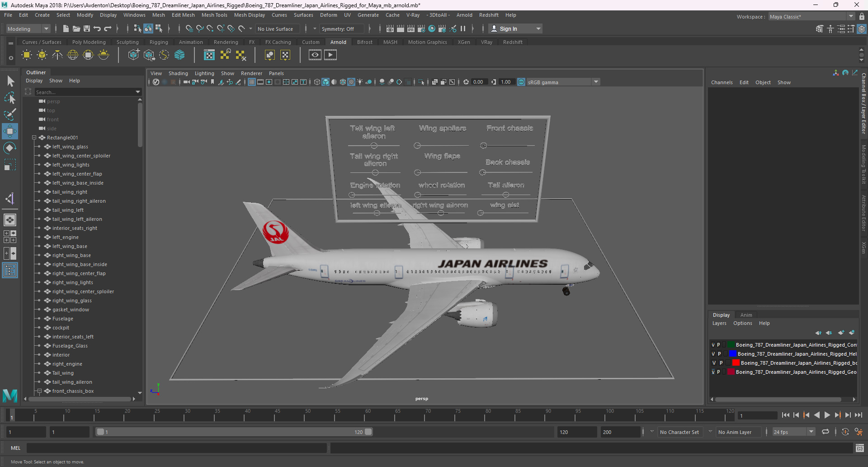
Task: Collapse the Rectangle001 node in Outliner
Action: (x=34, y=138)
